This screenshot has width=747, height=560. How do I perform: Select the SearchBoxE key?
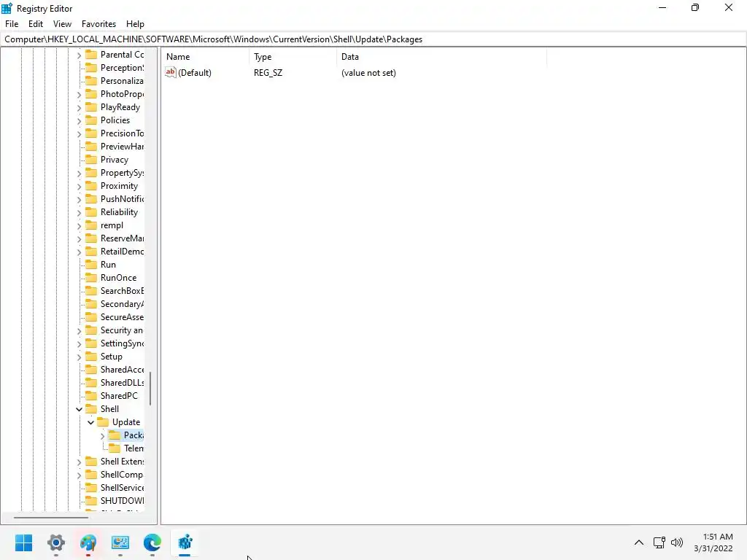pyautogui.click(x=122, y=290)
